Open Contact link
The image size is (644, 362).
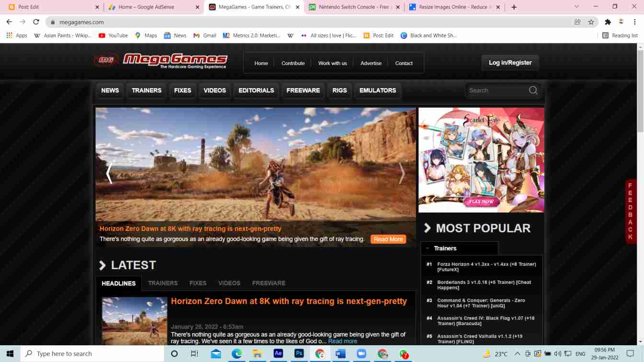404,63
